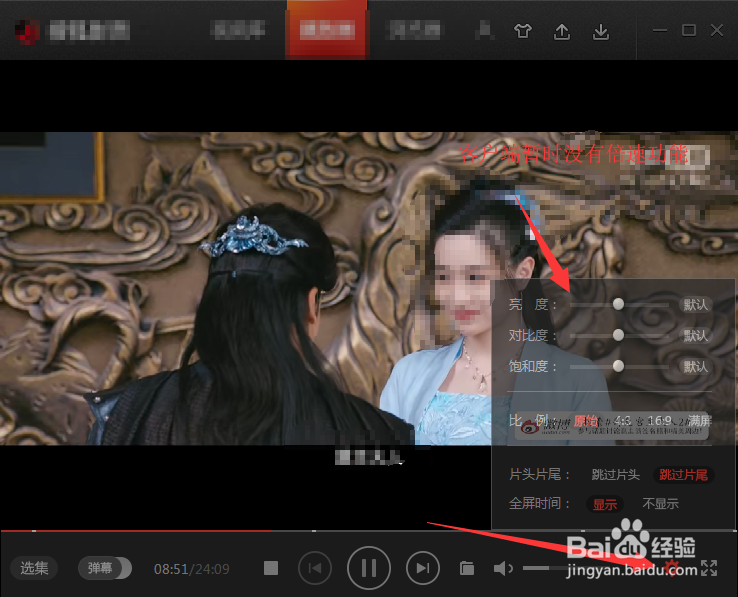Image resolution: width=738 pixels, height=597 pixels.
Task: Click the upload icon in title bar
Action: pos(562,31)
